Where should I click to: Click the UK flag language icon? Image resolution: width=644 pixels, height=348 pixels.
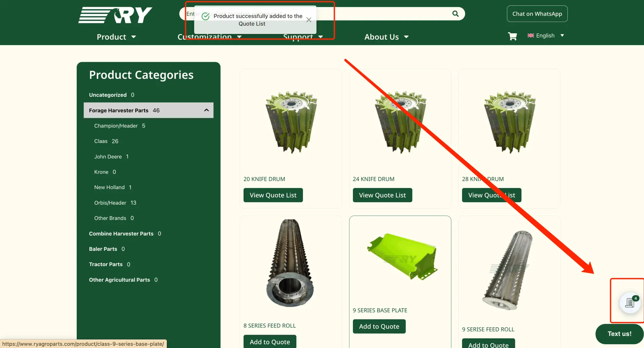pos(531,36)
